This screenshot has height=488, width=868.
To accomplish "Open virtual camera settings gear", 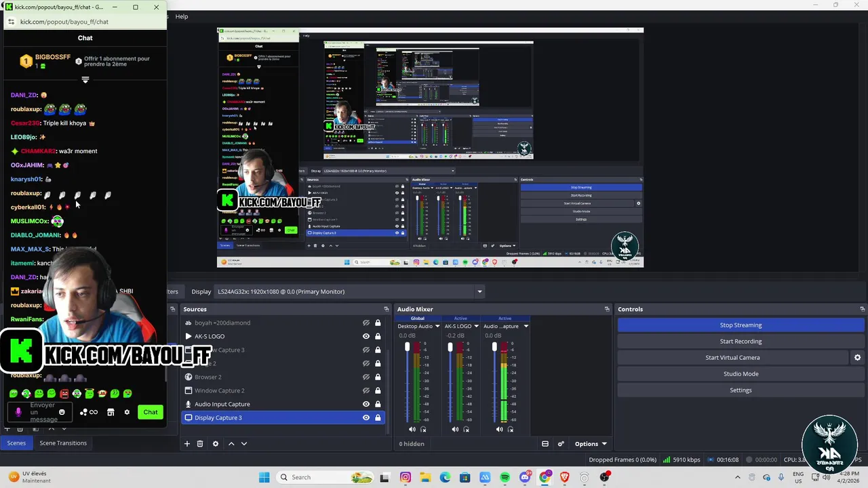I will pyautogui.click(x=857, y=358).
